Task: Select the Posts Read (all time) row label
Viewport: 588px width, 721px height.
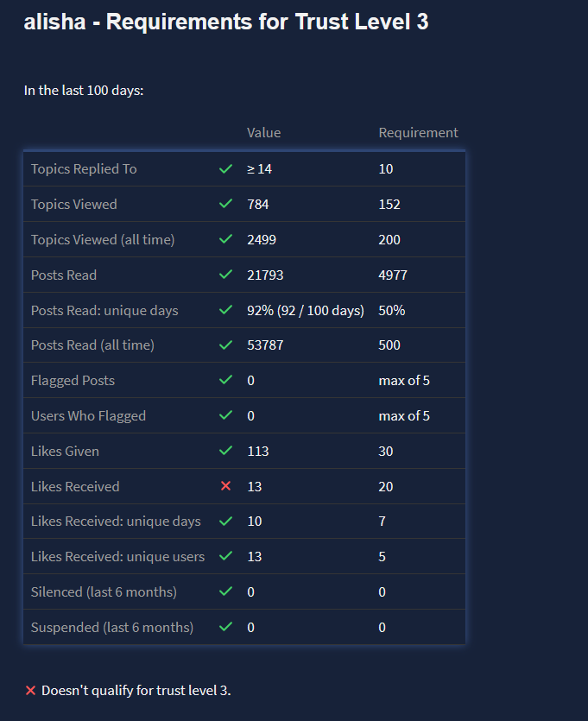Action: 92,345
